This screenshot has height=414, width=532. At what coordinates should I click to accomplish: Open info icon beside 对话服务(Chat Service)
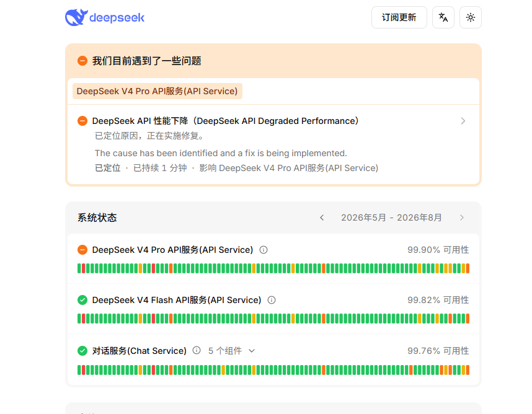coord(197,351)
